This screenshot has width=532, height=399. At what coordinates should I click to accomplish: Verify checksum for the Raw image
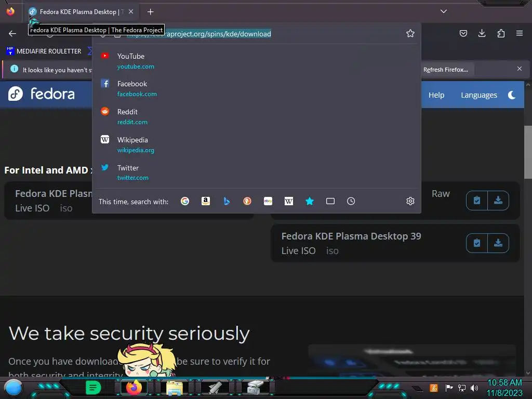coord(477,201)
